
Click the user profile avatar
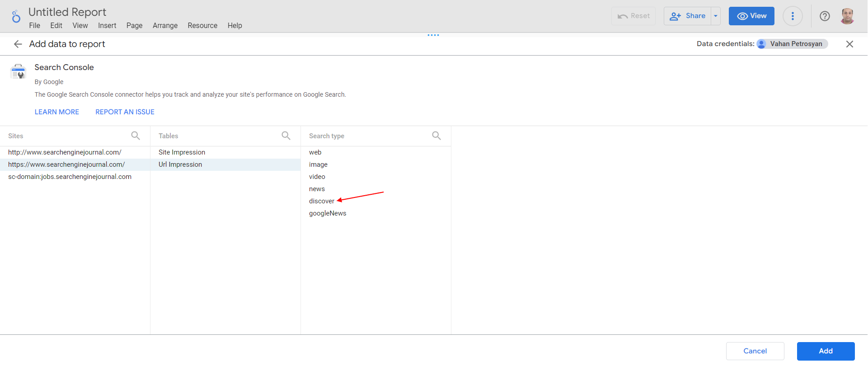coord(847,16)
